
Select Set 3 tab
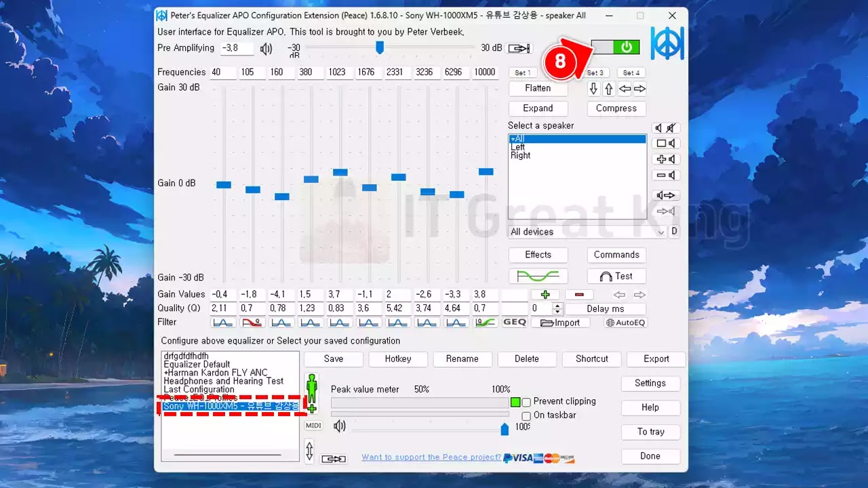(x=595, y=73)
